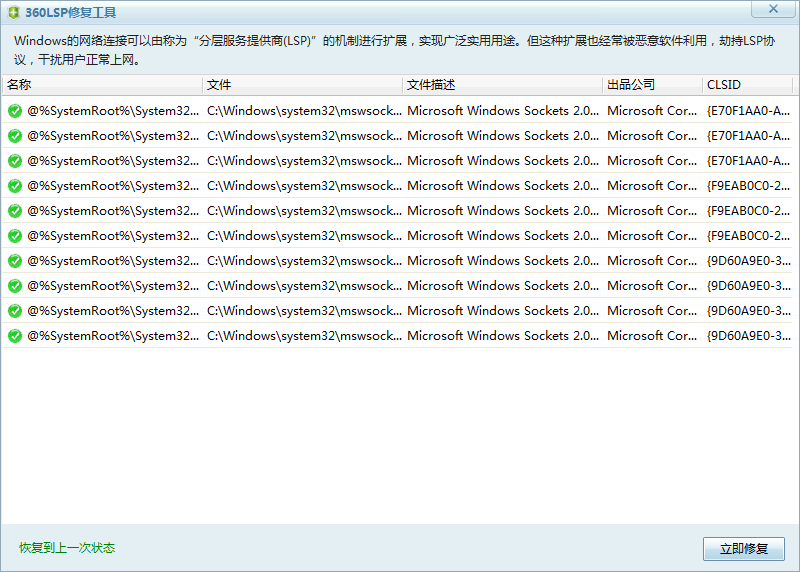
Task: Click the CLSID column header
Action: coord(747,85)
